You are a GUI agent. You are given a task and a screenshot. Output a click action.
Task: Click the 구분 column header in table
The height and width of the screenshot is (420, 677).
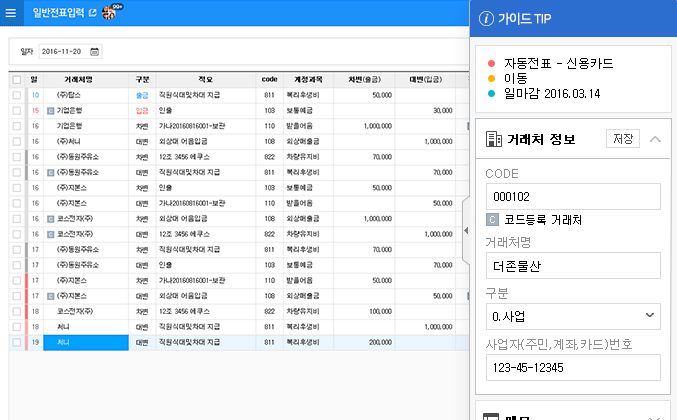(x=142, y=79)
